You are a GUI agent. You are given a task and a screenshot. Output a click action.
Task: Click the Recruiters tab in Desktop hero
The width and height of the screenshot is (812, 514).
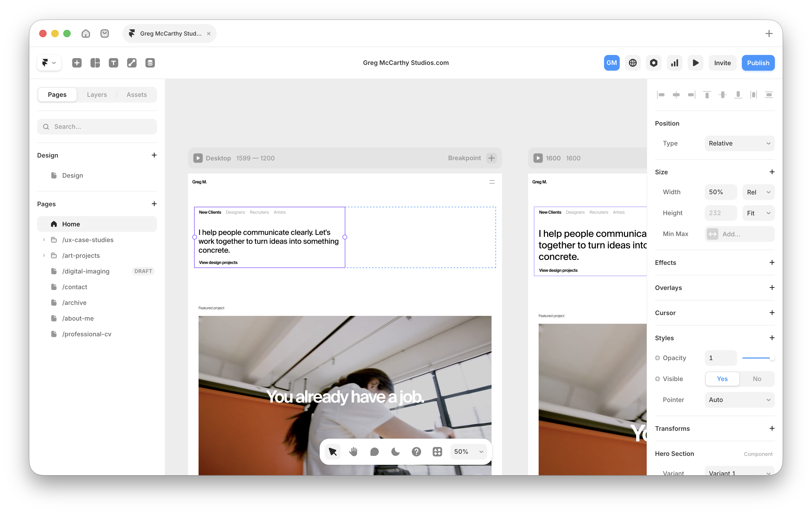(x=259, y=212)
